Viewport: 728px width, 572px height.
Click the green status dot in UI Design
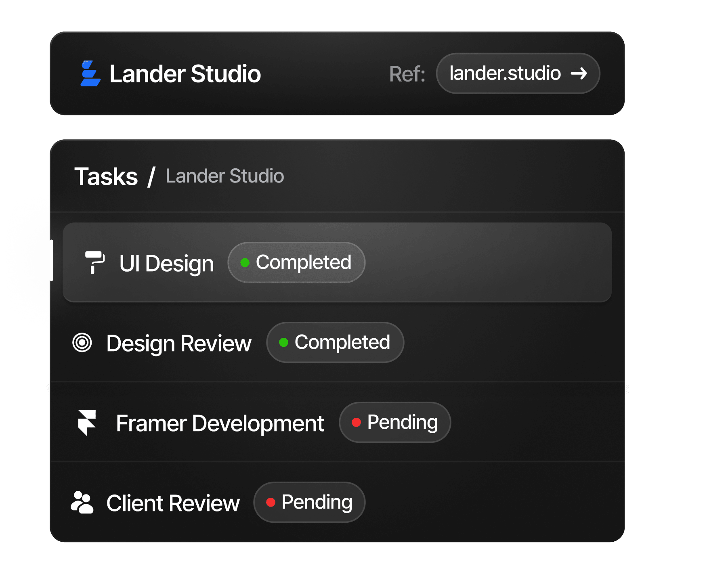(245, 263)
